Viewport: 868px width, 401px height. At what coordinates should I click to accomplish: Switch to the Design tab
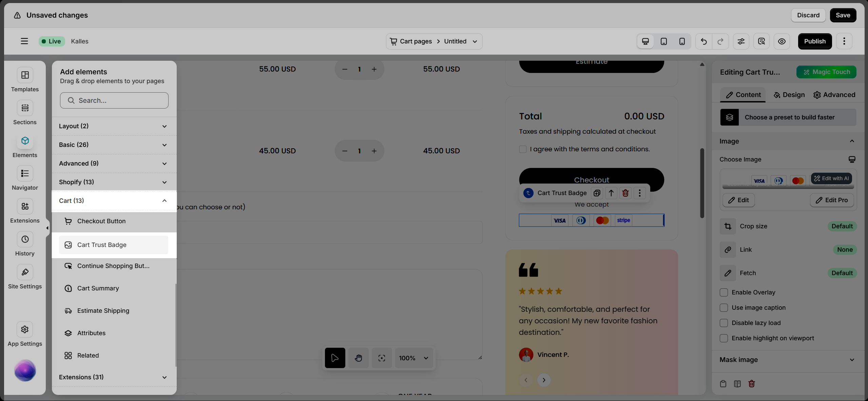click(x=789, y=95)
